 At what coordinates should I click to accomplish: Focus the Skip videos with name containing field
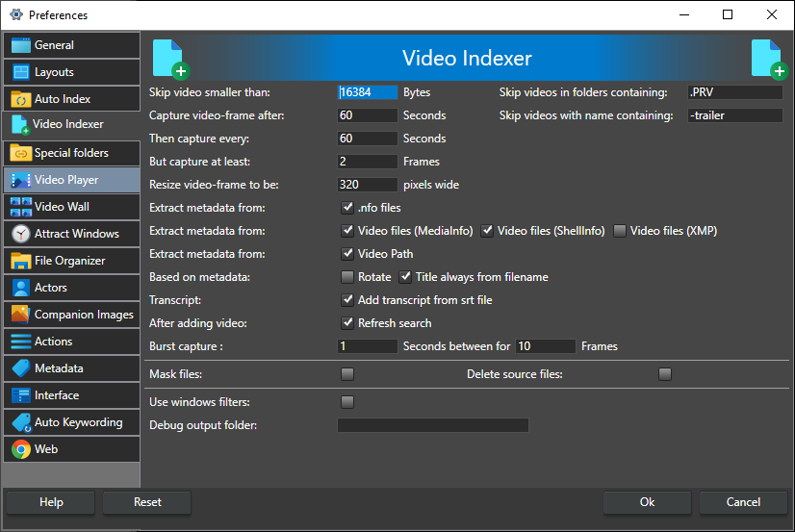tap(734, 115)
